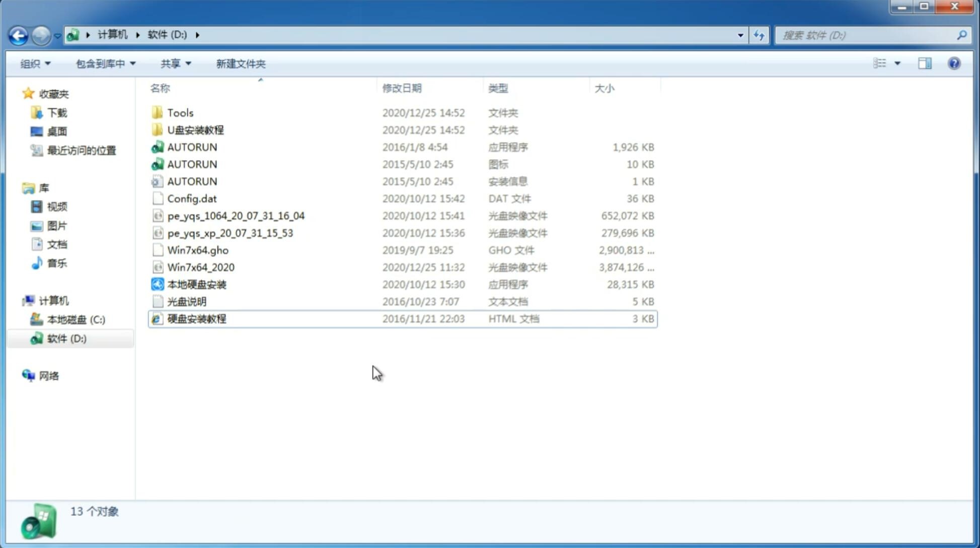Launch 本地硬盘安装 application

(196, 284)
